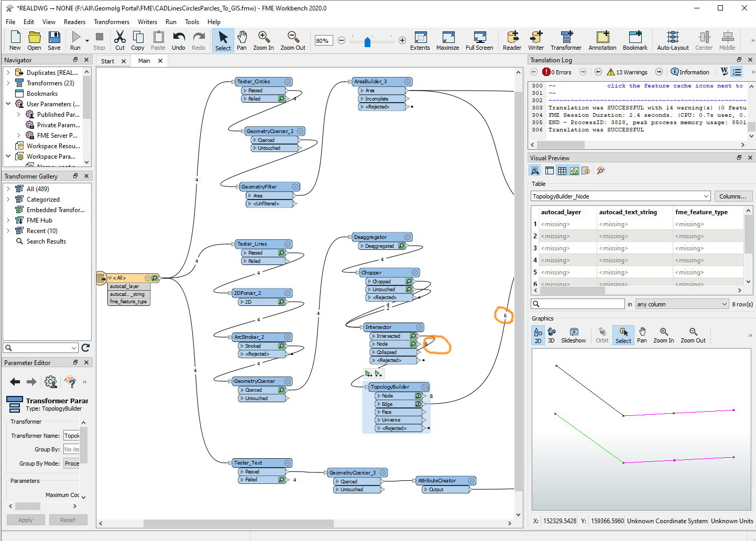Viewport: 756px width, 541px height.
Task: Refresh the Transformer Gallery search
Action: click(86, 348)
